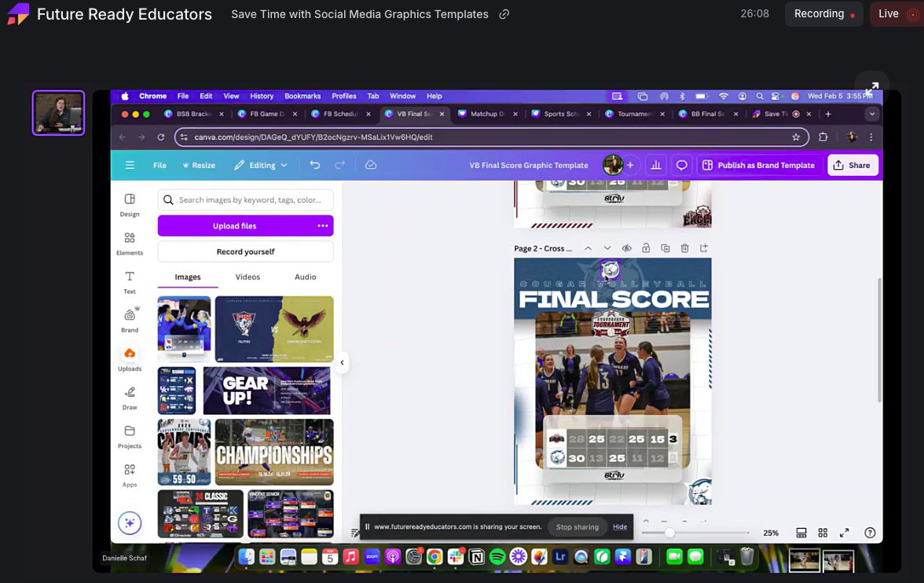
Task: Open the three-dot menu beside Upload files
Action: 323,225
